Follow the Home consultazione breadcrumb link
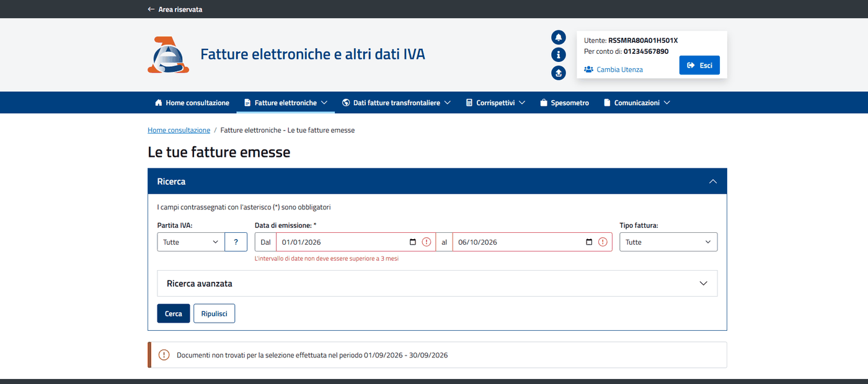The image size is (868, 384). click(x=179, y=130)
